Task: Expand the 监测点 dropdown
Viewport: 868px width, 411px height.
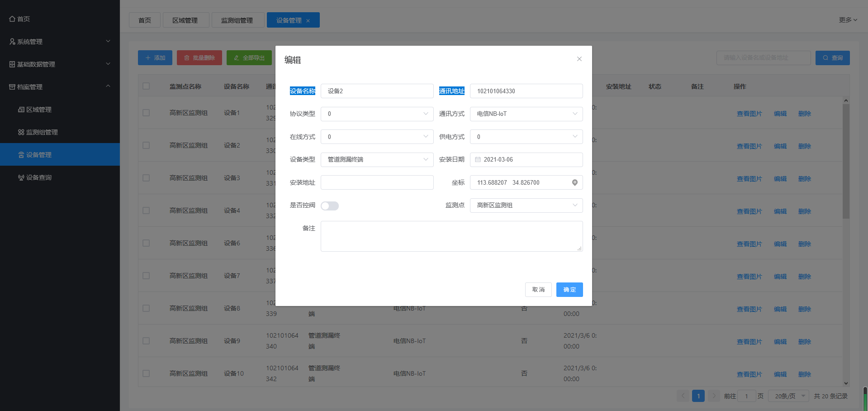Action: point(526,205)
